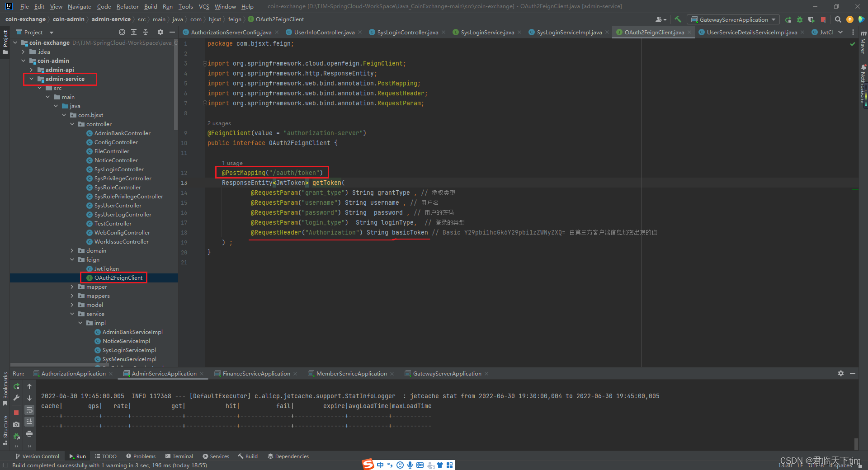Start debugging with the Debug bug icon

tap(799, 19)
